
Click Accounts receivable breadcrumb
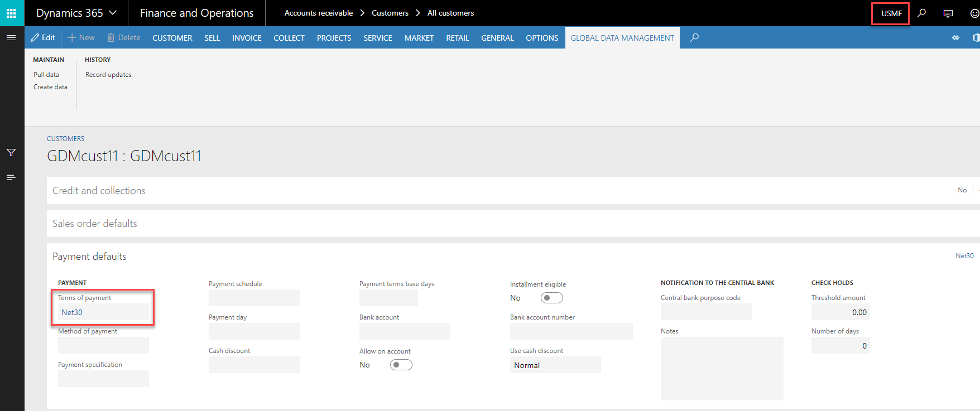click(x=319, y=13)
